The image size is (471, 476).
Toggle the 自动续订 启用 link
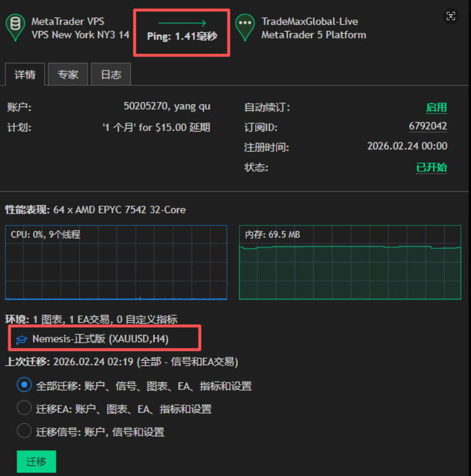click(x=437, y=107)
